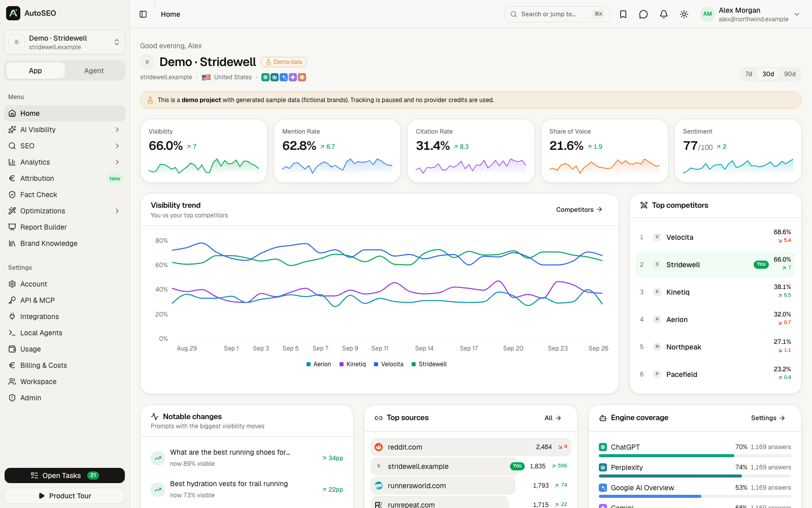
Task: Click the reddit.com source icon
Action: (379, 447)
